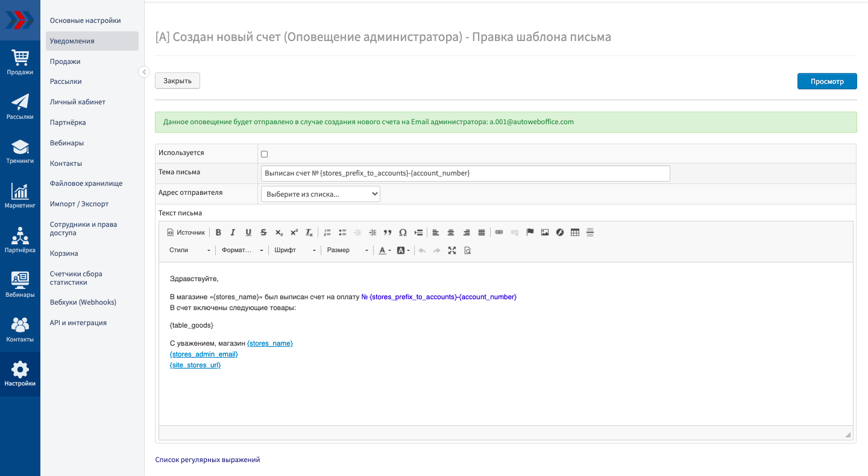
Task: Open Продажи in the main navigation bar
Action: 20,62
